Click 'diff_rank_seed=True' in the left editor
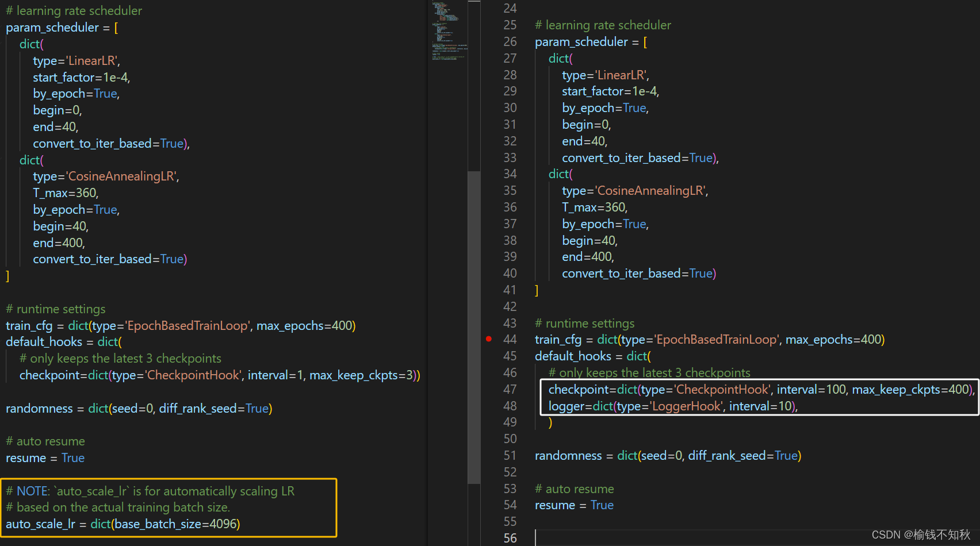 tap(214, 409)
